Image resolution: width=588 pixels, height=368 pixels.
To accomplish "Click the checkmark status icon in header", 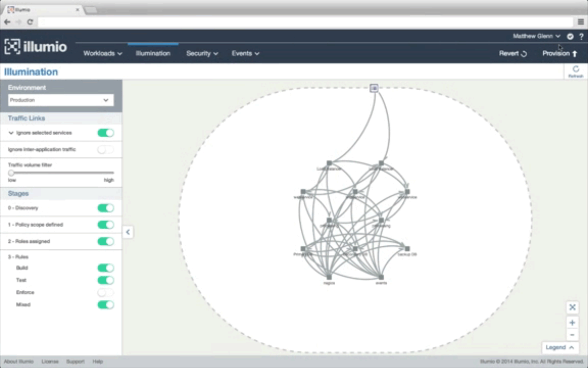I will [x=570, y=36].
